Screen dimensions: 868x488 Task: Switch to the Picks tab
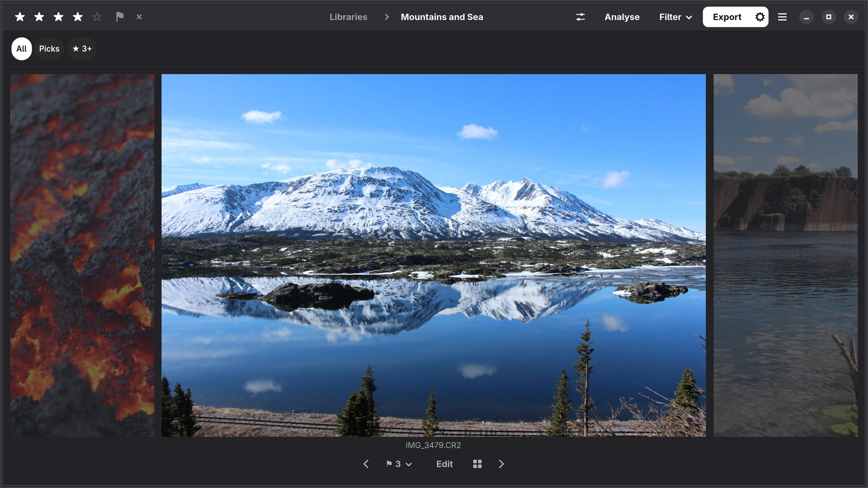click(x=49, y=49)
